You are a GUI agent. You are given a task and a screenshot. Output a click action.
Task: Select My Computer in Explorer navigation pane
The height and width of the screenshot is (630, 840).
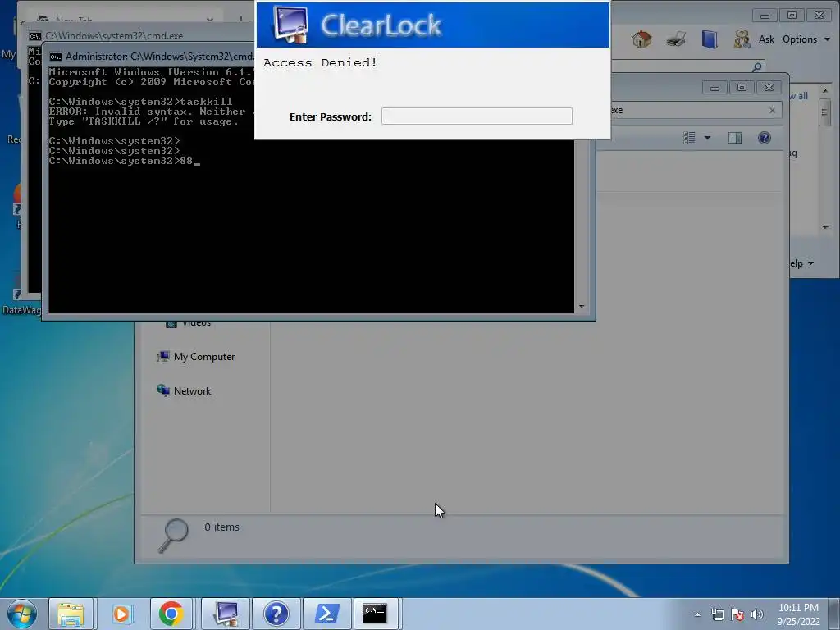click(x=196, y=357)
